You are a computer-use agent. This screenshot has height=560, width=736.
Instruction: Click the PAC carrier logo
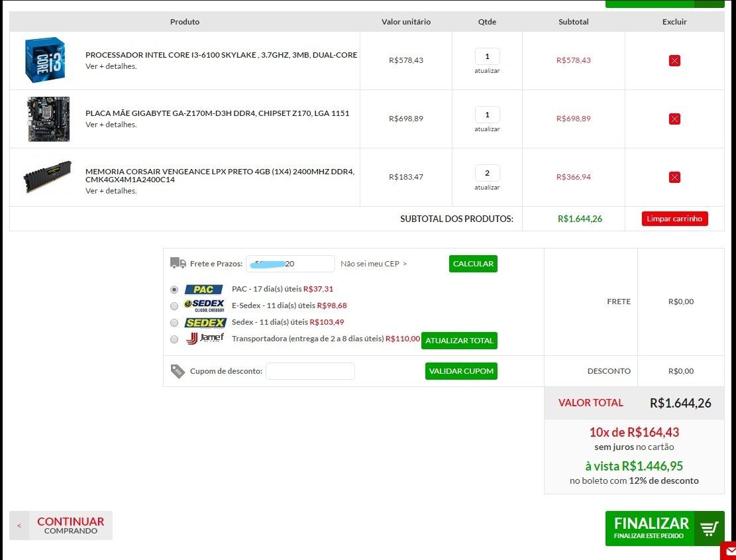coord(203,289)
